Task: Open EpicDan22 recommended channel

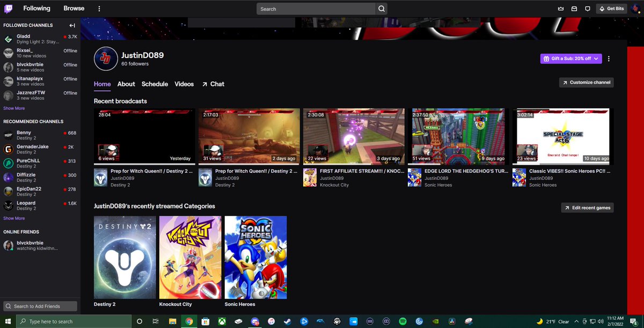Action: click(x=40, y=192)
